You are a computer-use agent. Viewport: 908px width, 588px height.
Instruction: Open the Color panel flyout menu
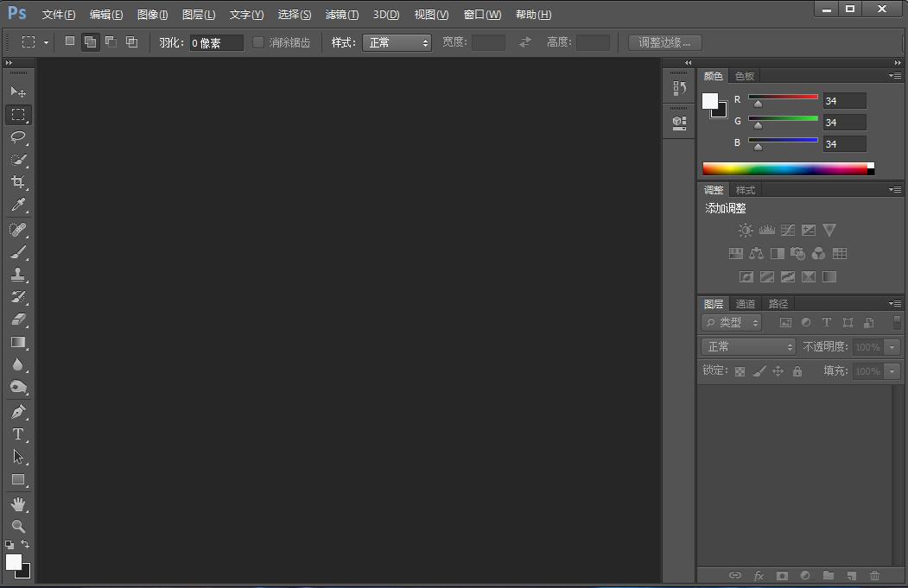pyautogui.click(x=895, y=76)
